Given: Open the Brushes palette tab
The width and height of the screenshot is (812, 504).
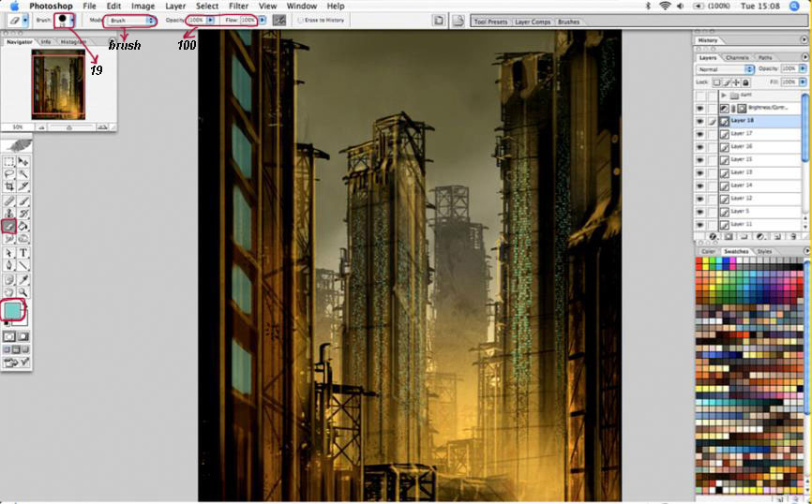Looking at the screenshot, I should 568,22.
